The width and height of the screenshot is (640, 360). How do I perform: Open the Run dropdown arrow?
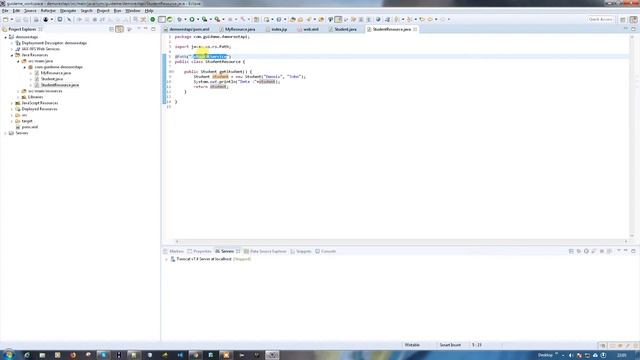pos(198,19)
